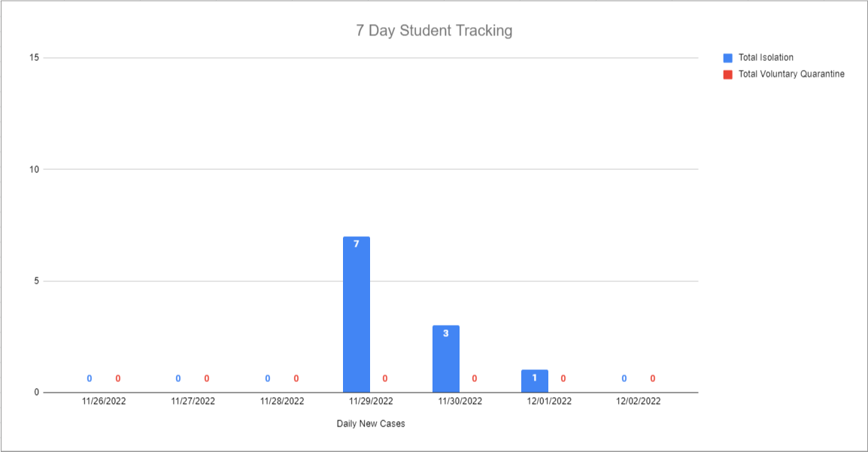Click the red 0 label above 11/26/2022
This screenshot has width=868, height=452.
pyautogui.click(x=118, y=379)
